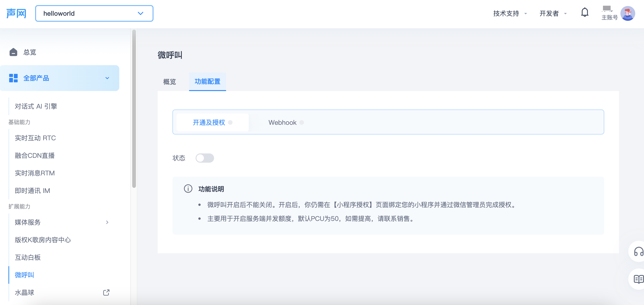The image size is (644, 305).
Task: Click the external-link icon beside 水晶球
Action: [106, 292]
